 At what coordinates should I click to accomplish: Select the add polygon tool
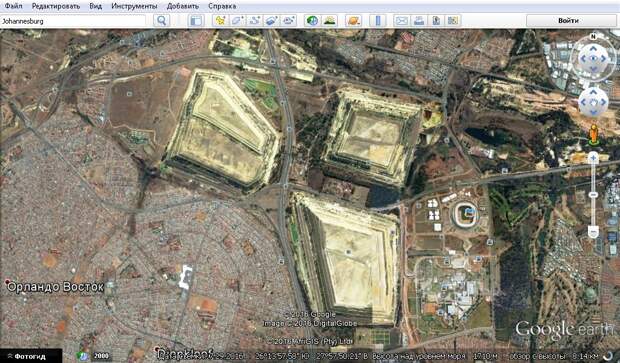(237, 21)
